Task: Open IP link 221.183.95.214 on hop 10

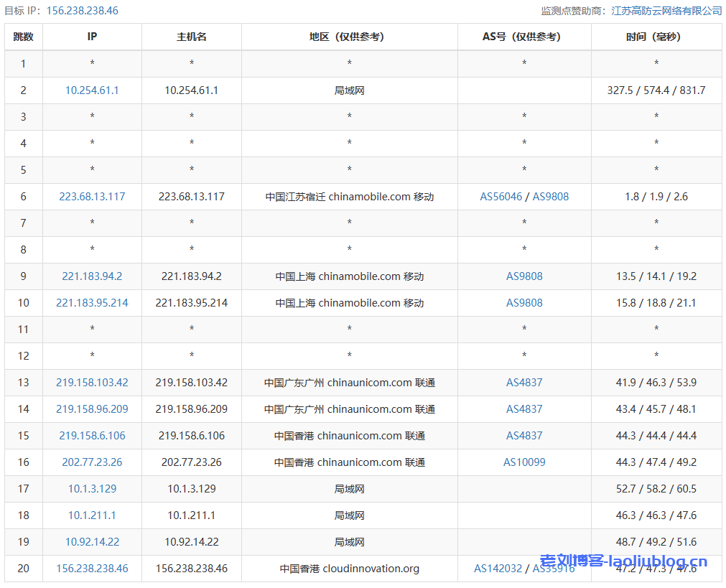Action: click(91, 302)
